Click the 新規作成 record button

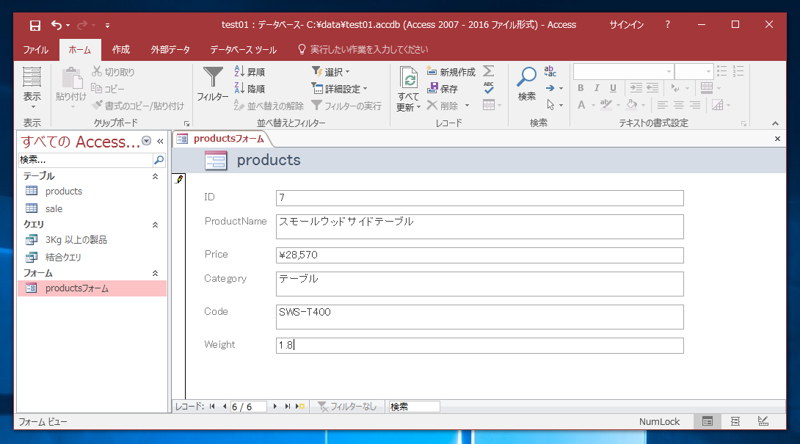tap(451, 72)
